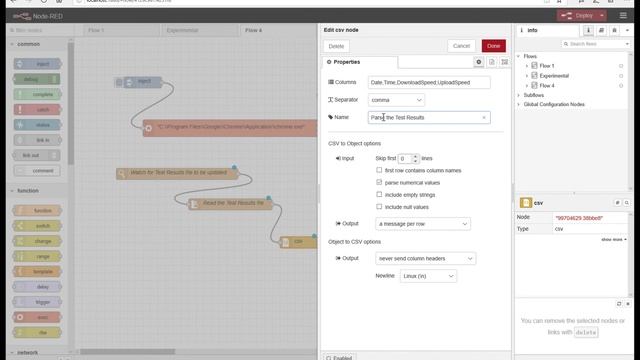The height and width of the screenshot is (360, 640).
Task: Click the inject node trigger button on canvas
Action: (x=119, y=82)
